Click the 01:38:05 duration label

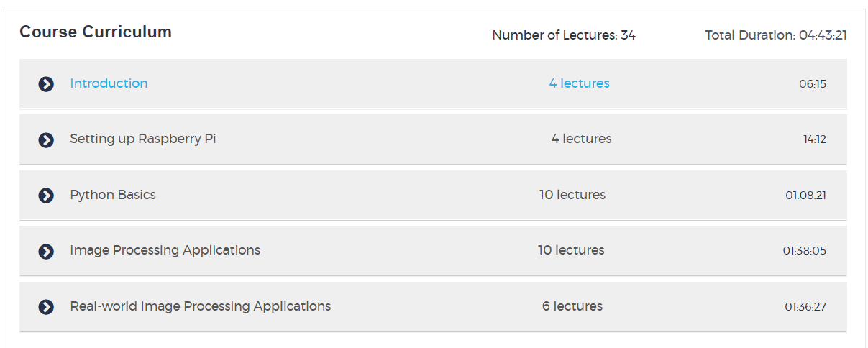[x=804, y=251]
